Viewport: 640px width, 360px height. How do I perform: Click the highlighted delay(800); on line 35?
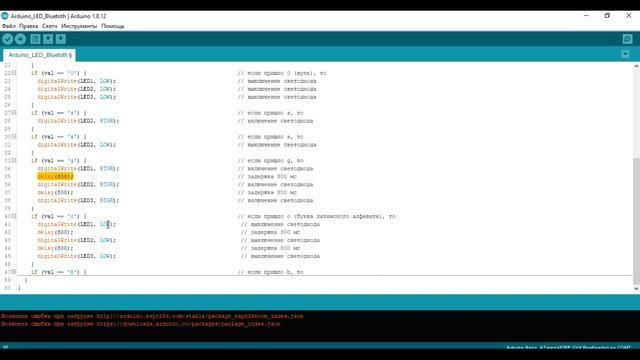coord(56,176)
